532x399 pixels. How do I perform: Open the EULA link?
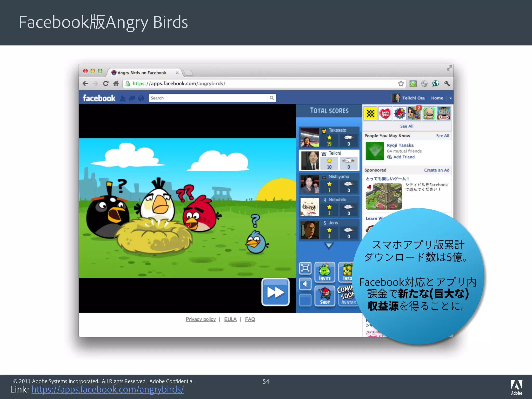[x=230, y=319]
